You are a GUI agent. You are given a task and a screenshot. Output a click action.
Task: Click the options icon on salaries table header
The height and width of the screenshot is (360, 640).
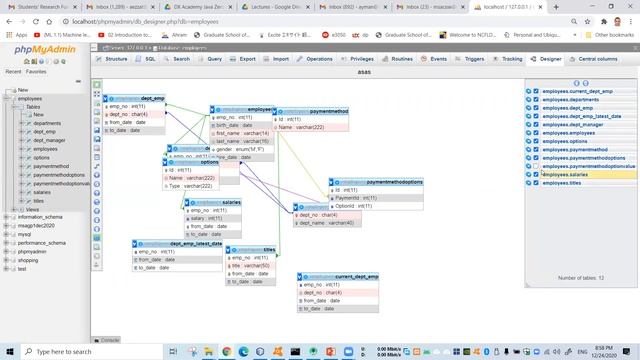click(193, 203)
